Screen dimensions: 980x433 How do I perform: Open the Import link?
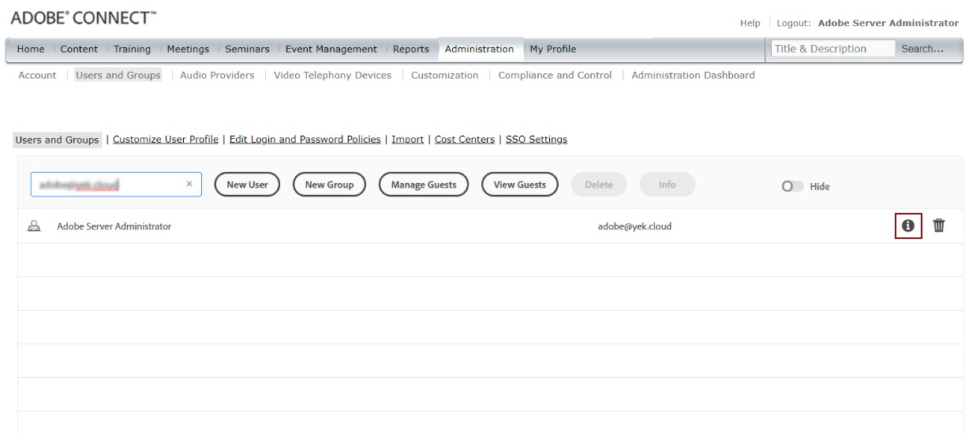click(407, 140)
